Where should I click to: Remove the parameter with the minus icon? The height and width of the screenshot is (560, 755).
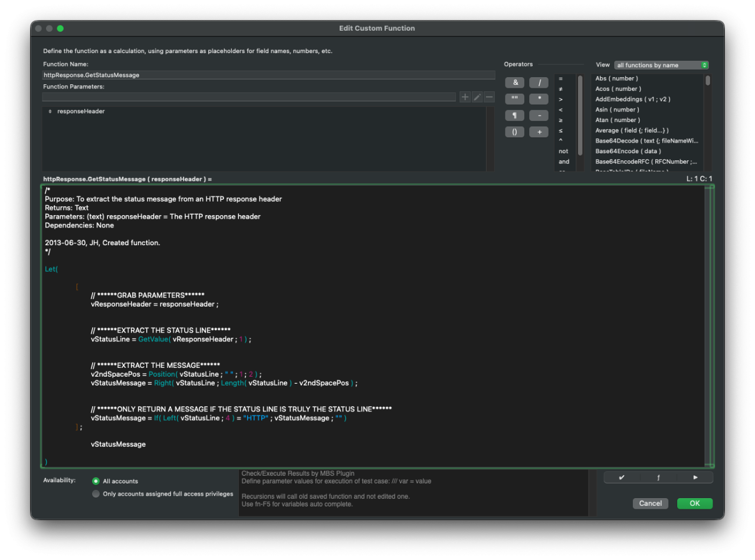pos(489,97)
